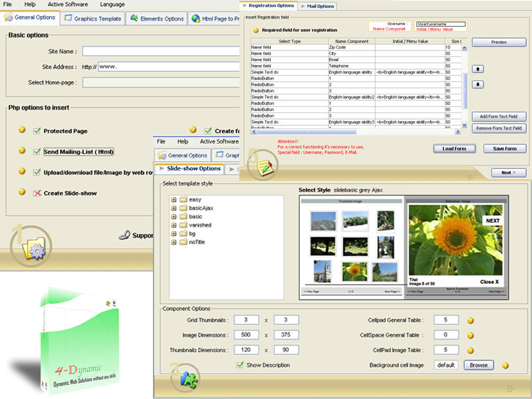Move the form field up with the up-arrow button
Screen dimensions: 532x399
(x=478, y=69)
